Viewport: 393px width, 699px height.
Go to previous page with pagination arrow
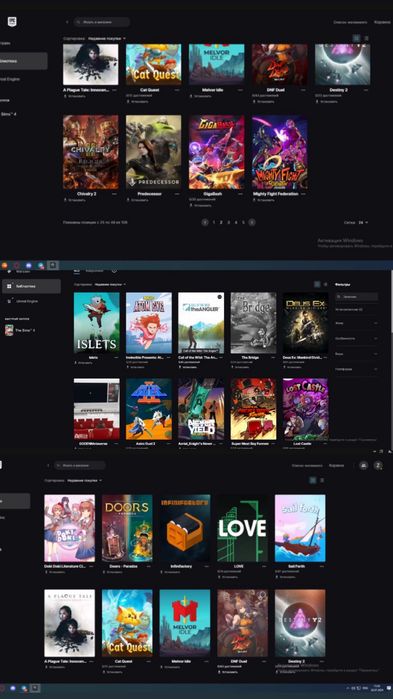tap(205, 222)
